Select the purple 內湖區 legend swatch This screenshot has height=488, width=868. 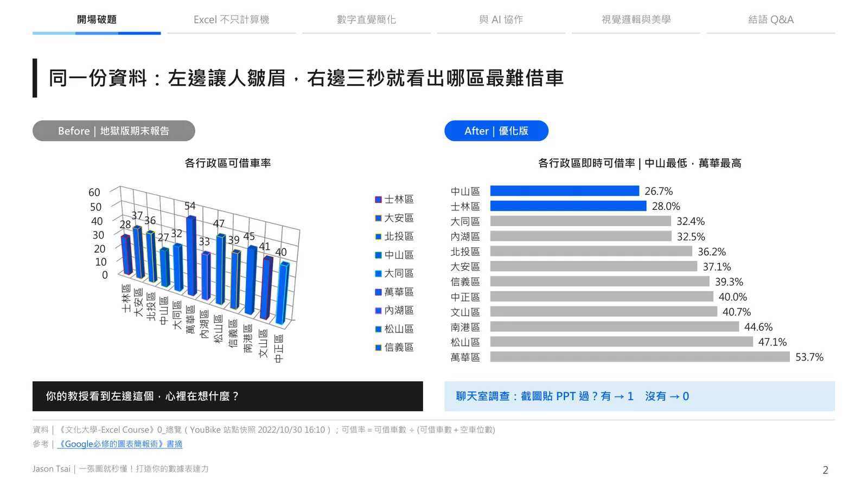click(x=378, y=310)
